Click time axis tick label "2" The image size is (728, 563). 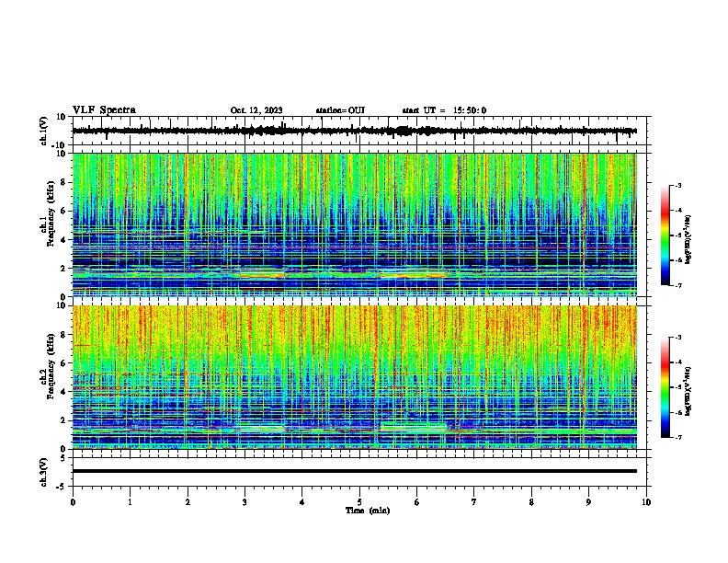point(188,502)
